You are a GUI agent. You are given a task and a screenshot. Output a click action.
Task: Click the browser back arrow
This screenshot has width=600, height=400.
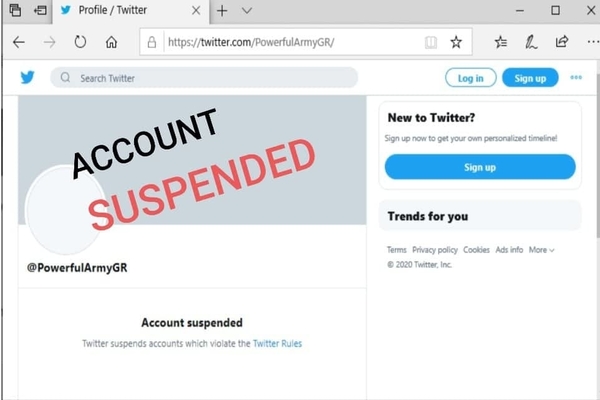18,42
